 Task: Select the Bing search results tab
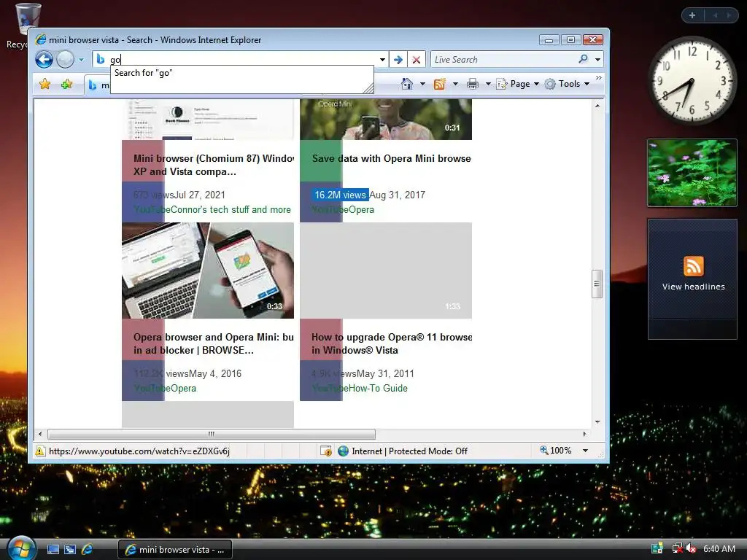[98, 85]
